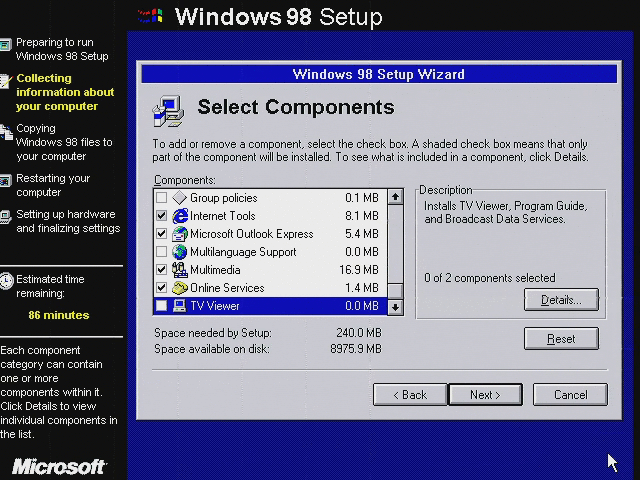Select the Online Services row label

(227, 288)
